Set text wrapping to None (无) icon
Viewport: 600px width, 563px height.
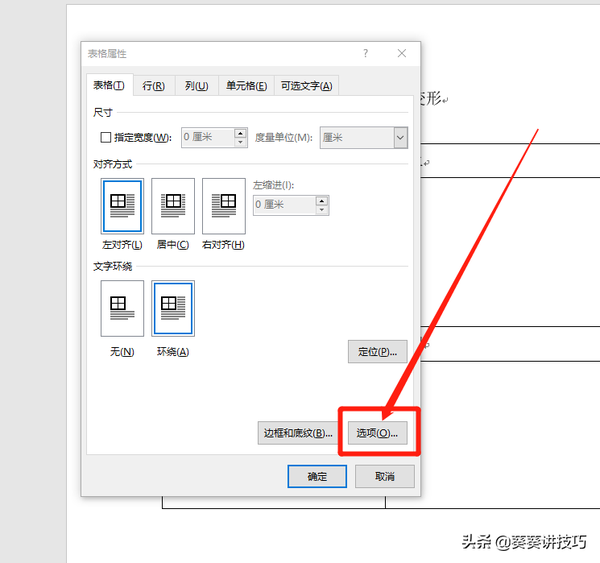122,308
